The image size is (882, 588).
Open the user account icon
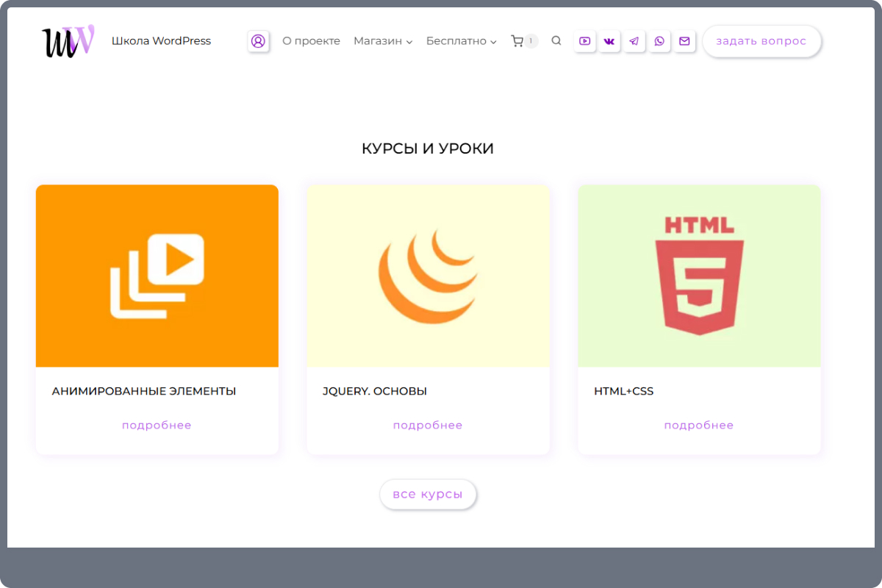258,41
